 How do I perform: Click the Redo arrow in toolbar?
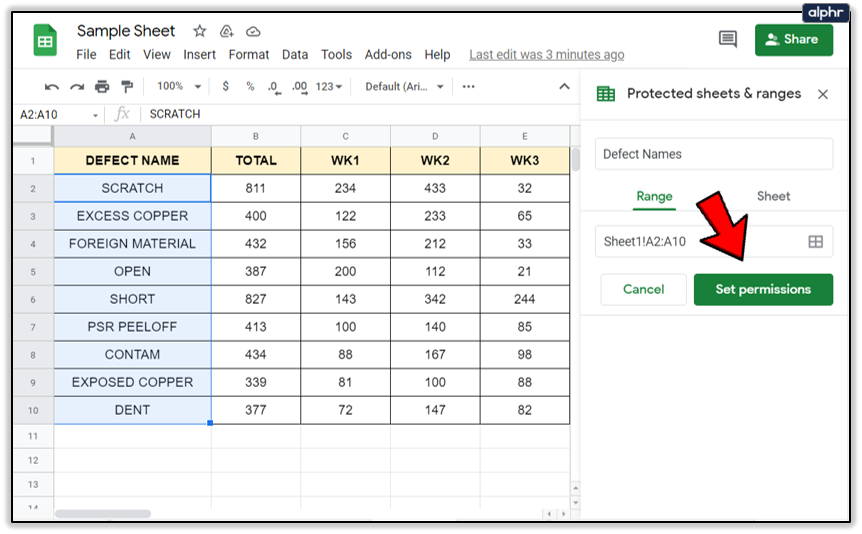coord(77,87)
